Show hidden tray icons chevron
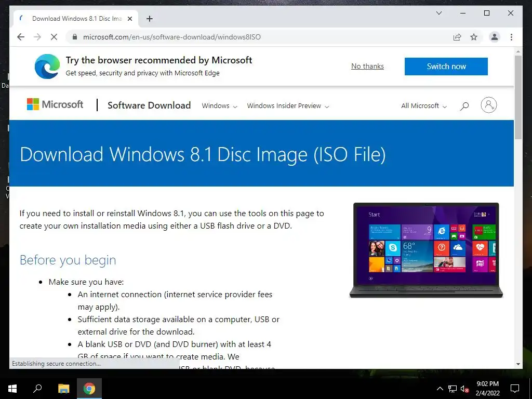This screenshot has width=532, height=399. 440,389
